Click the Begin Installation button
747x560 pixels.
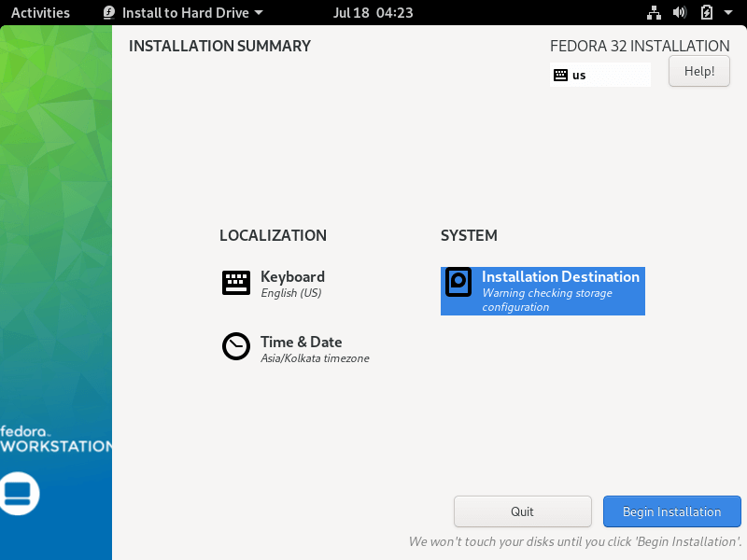[x=671, y=511]
